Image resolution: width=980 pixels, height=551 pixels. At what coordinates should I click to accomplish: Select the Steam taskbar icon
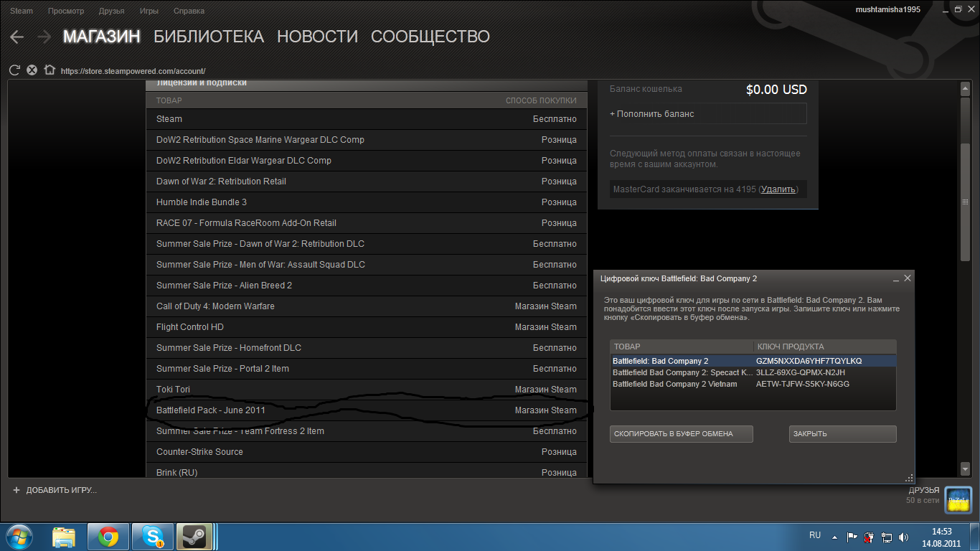point(194,537)
